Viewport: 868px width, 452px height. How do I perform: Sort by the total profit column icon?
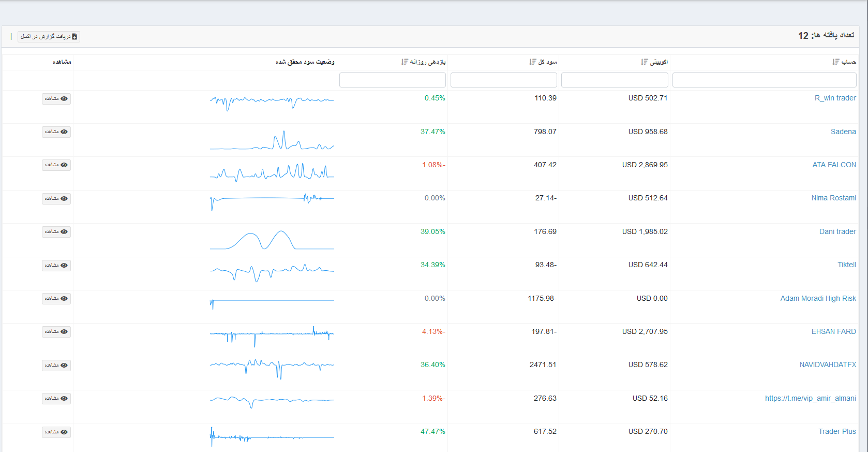tap(532, 62)
